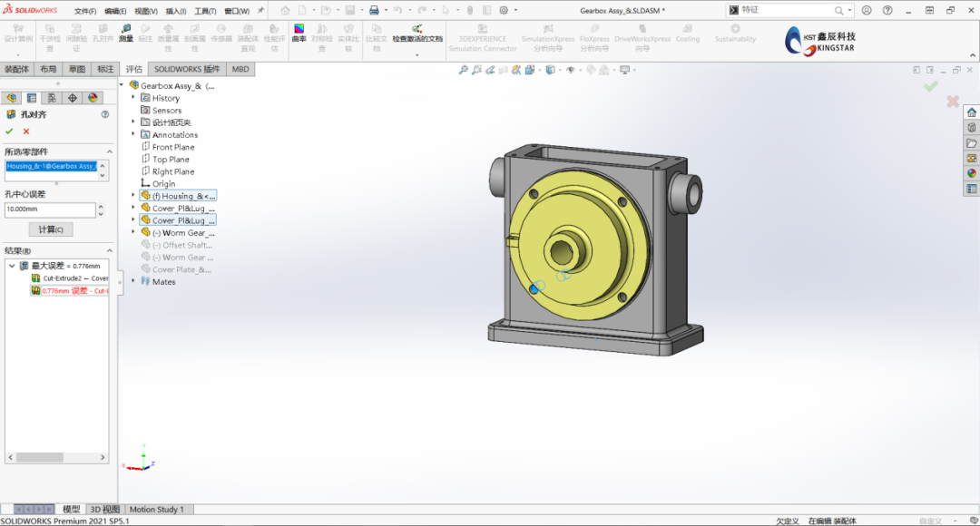Screen dimensions: 980x526
Task: Expand the Mates folder in the tree
Action: coord(134,281)
